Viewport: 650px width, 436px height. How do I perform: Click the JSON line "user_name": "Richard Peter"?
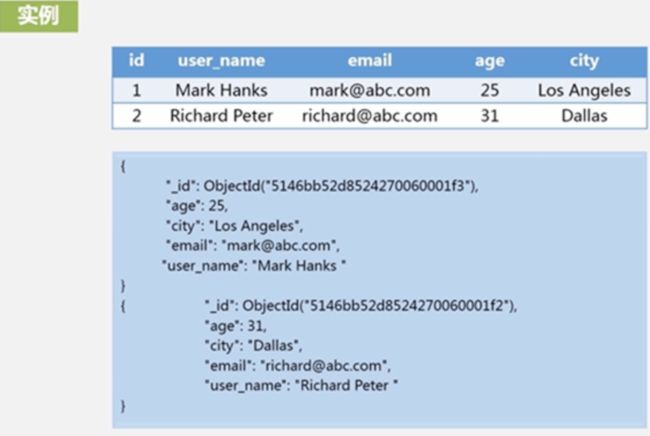pos(301,386)
